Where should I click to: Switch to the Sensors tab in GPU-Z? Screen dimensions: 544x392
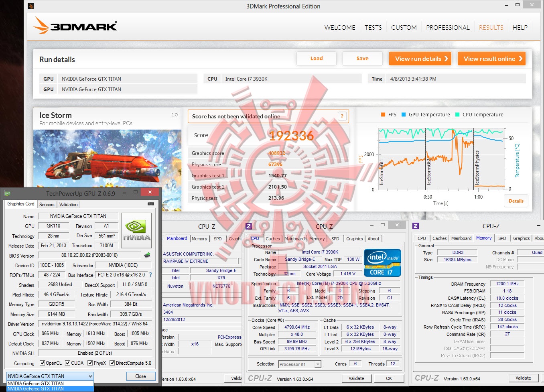[47, 205]
